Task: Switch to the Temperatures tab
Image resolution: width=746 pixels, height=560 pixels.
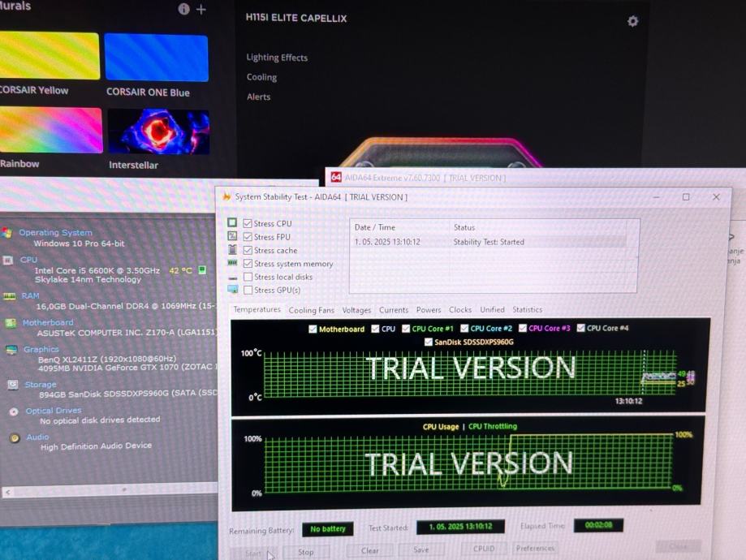Action: pos(257,309)
